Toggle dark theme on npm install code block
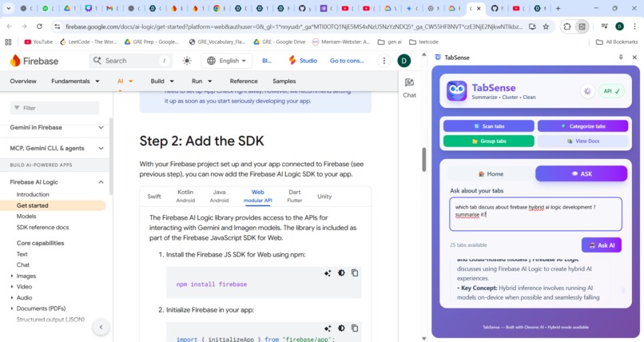This screenshot has width=644, height=342. [341, 273]
